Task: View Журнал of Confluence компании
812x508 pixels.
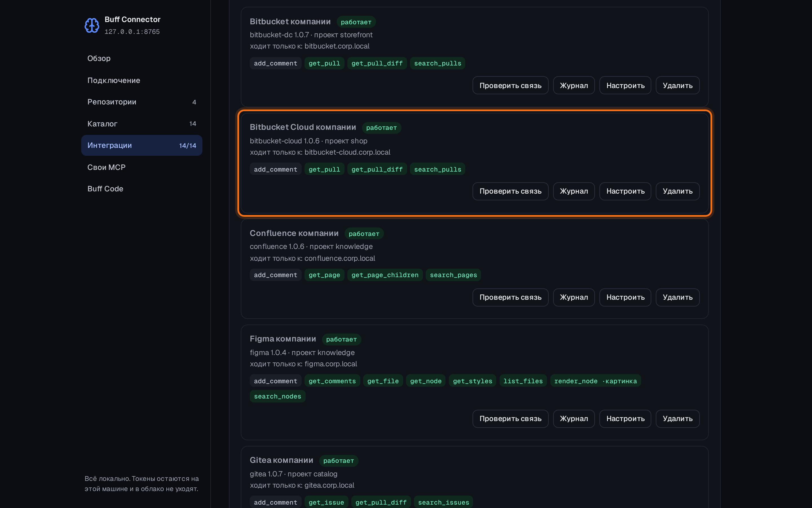Action: (574, 297)
